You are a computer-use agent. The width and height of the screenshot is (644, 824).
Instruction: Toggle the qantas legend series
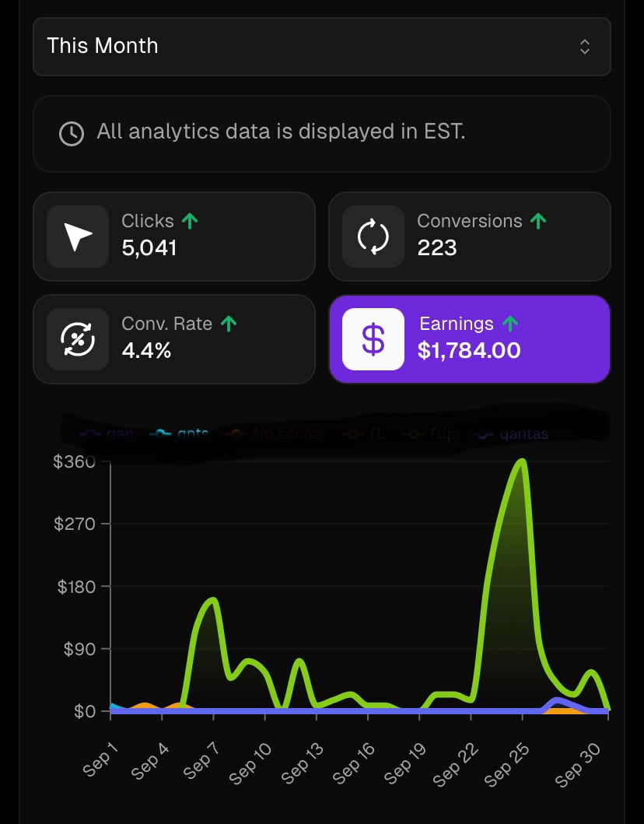(510, 434)
